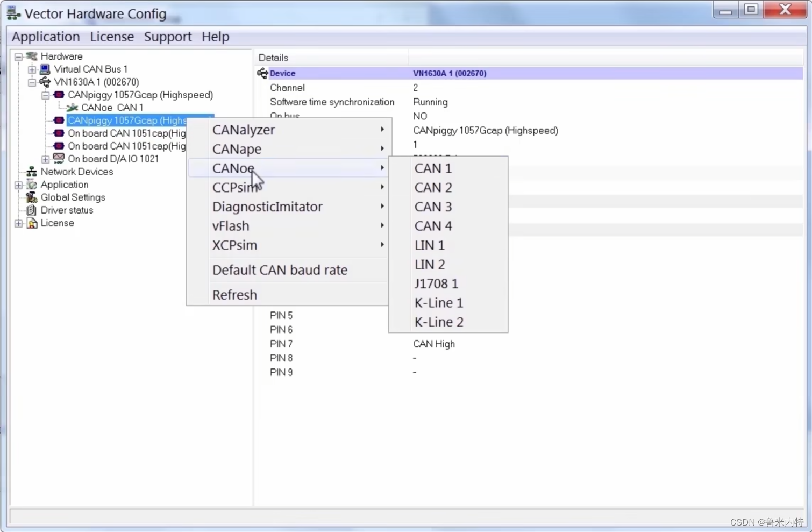This screenshot has height=532, width=812.
Task: Open the CANape submenu arrow
Action: (x=382, y=148)
